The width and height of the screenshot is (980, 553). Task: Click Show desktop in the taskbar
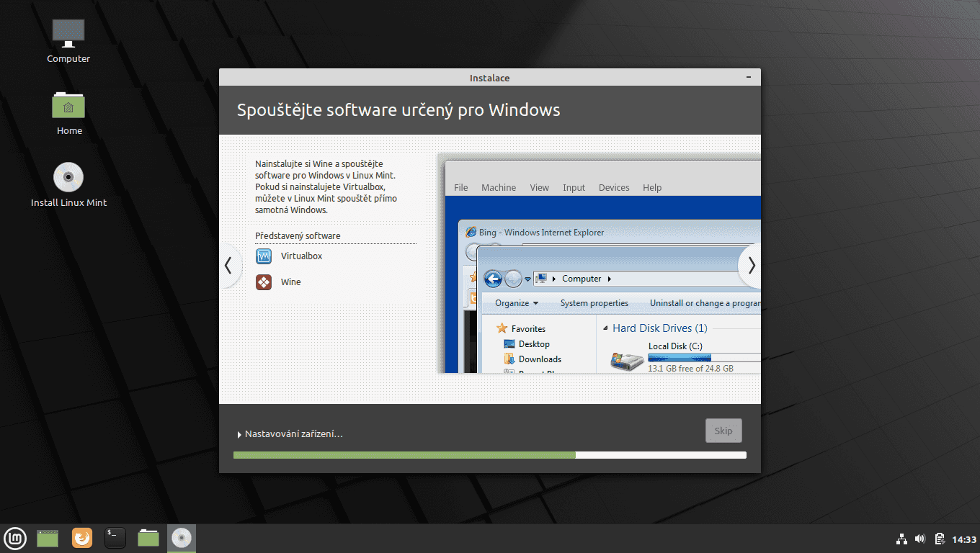47,538
